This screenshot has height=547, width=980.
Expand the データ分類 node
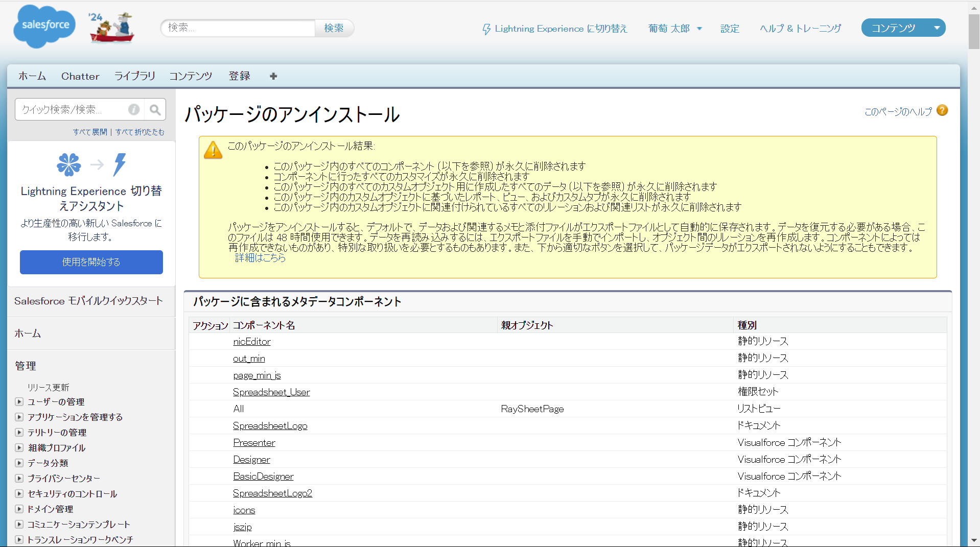point(19,463)
